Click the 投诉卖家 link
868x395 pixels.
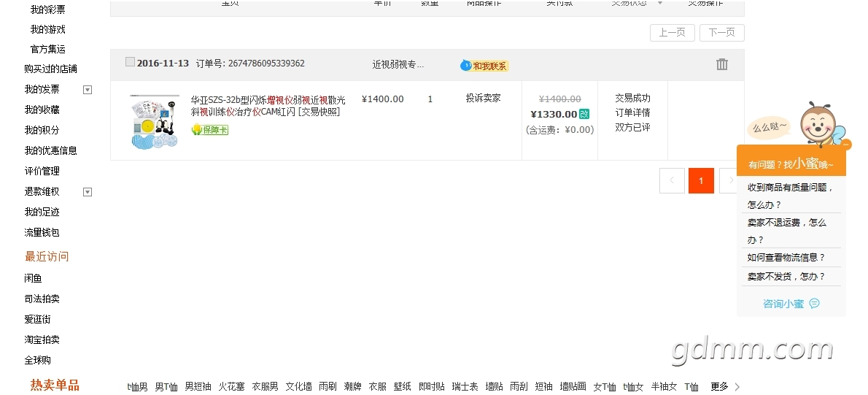click(483, 98)
